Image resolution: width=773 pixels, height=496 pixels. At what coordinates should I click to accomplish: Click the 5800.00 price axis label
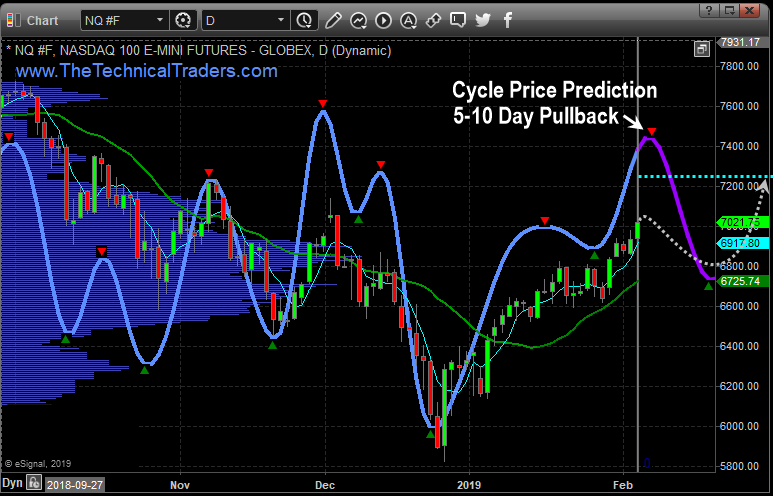[739, 466]
